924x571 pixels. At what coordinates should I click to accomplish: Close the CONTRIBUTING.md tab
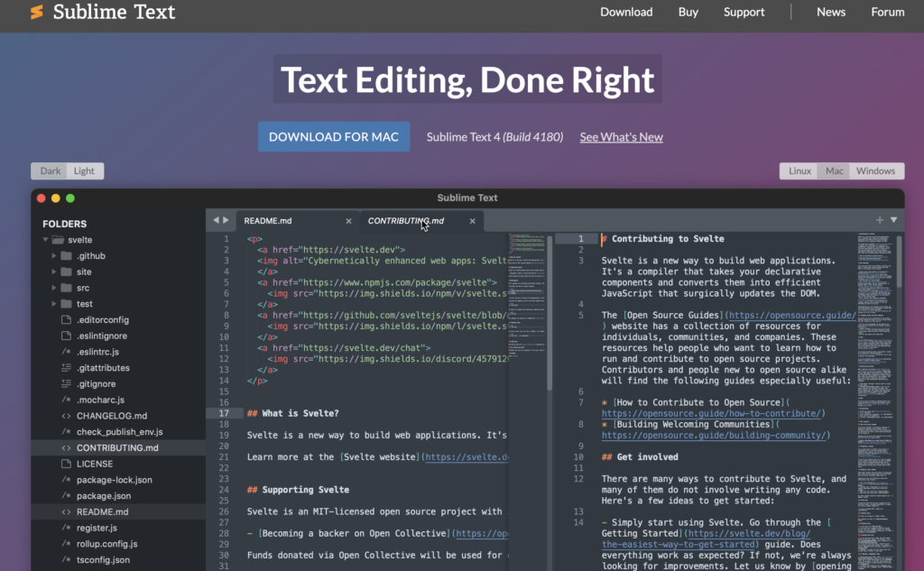[x=472, y=221]
